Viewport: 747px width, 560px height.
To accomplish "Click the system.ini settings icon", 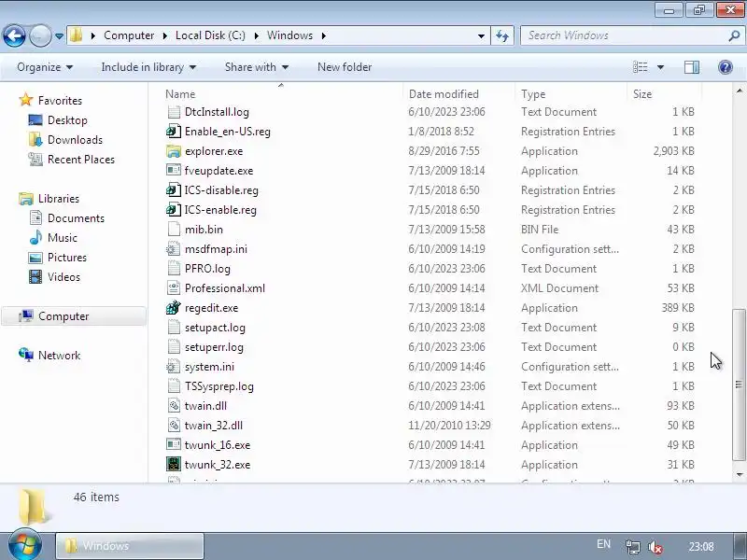I will click(174, 367).
